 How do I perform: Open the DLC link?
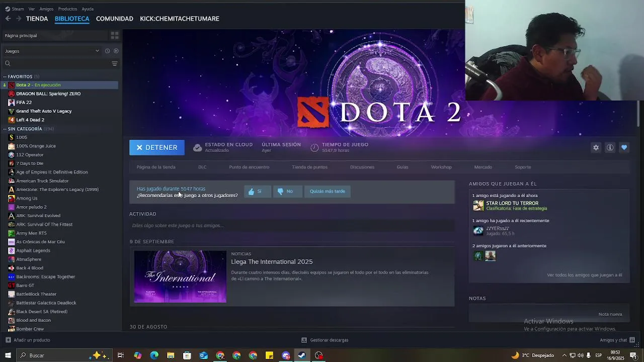202,167
